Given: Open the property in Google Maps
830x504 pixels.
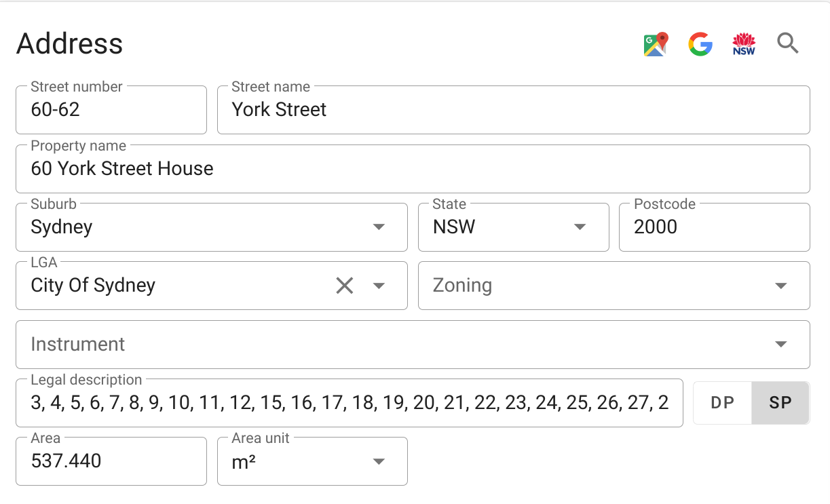Looking at the screenshot, I should pyautogui.click(x=654, y=43).
